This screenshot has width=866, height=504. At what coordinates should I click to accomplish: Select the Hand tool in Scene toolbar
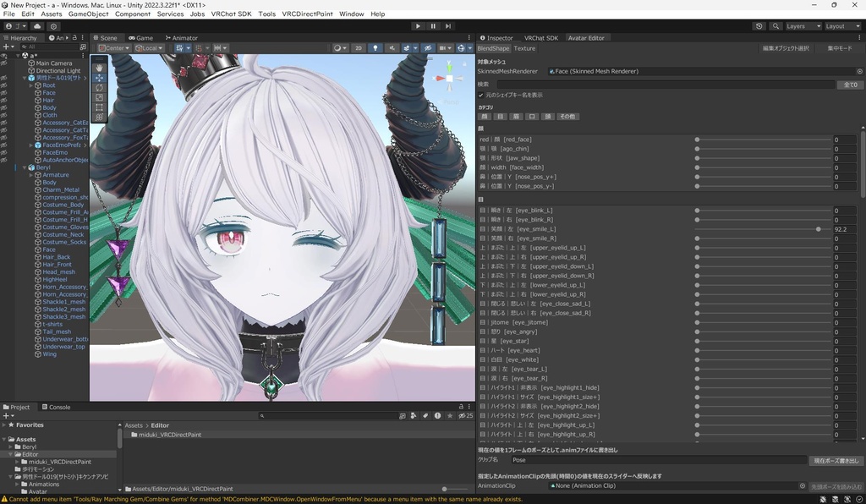pos(100,68)
